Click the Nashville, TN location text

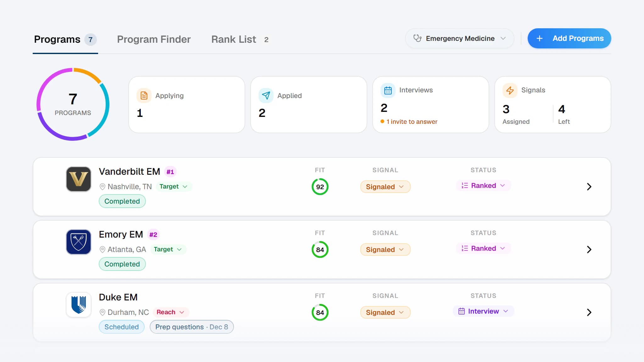(130, 187)
